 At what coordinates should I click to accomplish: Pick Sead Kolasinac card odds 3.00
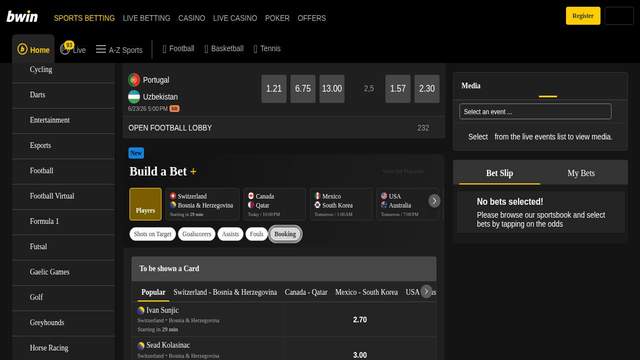(360, 355)
